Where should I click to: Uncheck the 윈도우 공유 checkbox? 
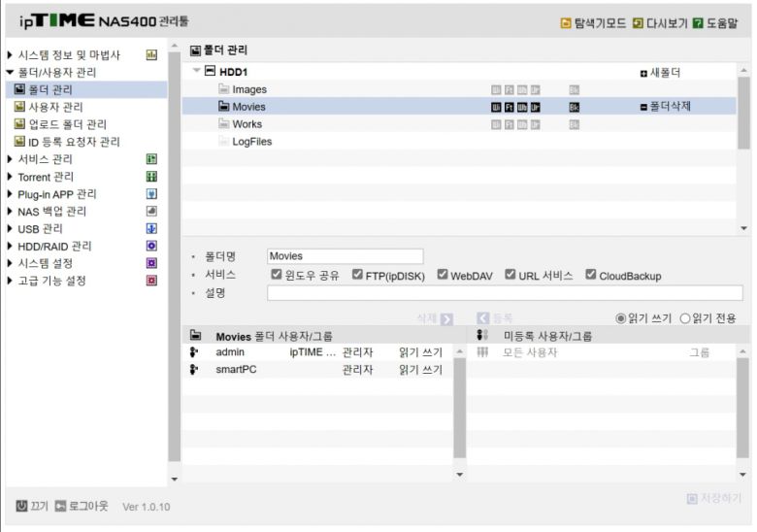coord(277,275)
